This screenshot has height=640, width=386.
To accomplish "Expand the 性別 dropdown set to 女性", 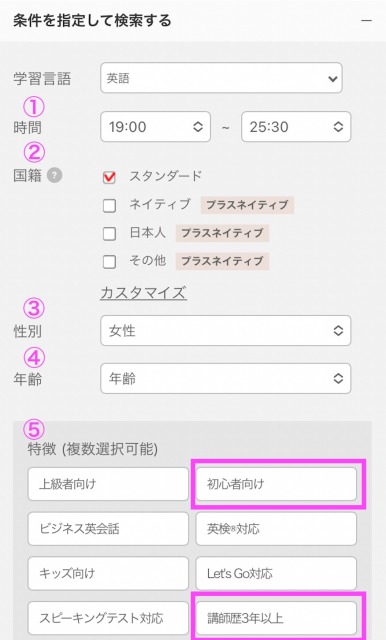I will pos(226,331).
